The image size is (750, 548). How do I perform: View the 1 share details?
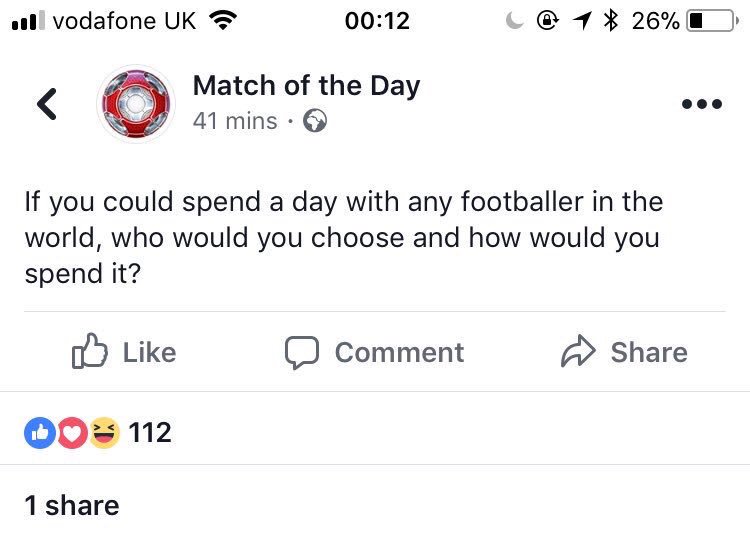click(72, 505)
